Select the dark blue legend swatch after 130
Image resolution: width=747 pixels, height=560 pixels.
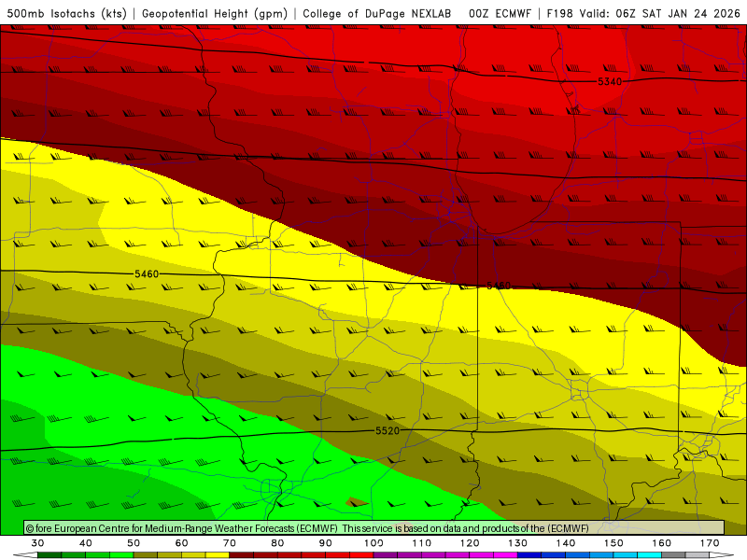pos(529,555)
